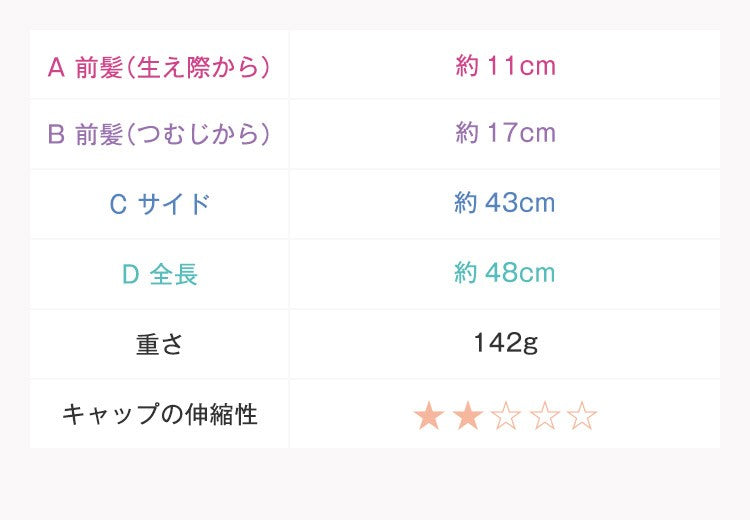Click the キャップの伸縮性 label
750x520 pixels.
(159, 414)
